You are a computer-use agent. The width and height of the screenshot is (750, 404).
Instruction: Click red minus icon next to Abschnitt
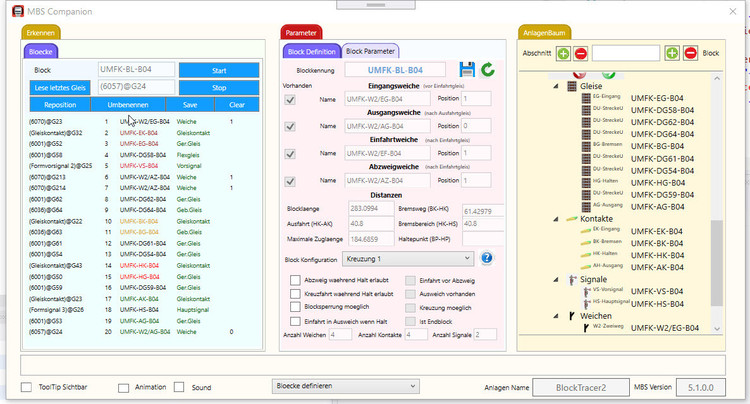click(581, 52)
